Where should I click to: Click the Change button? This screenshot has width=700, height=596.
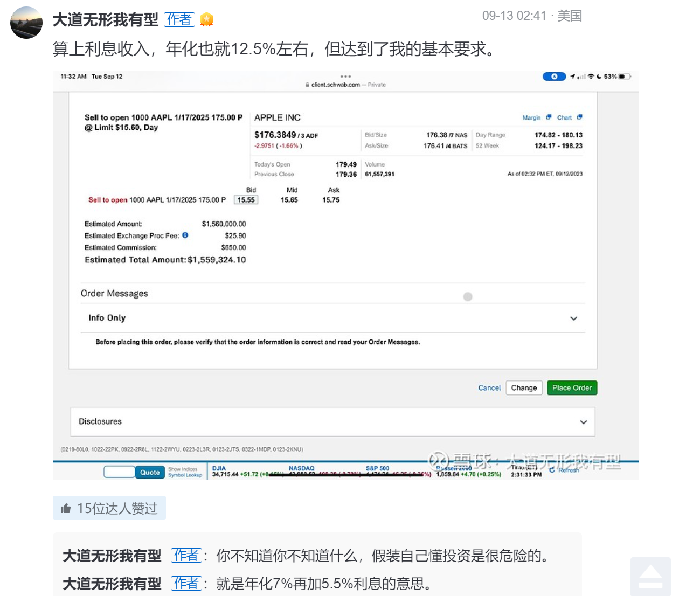[x=524, y=388]
